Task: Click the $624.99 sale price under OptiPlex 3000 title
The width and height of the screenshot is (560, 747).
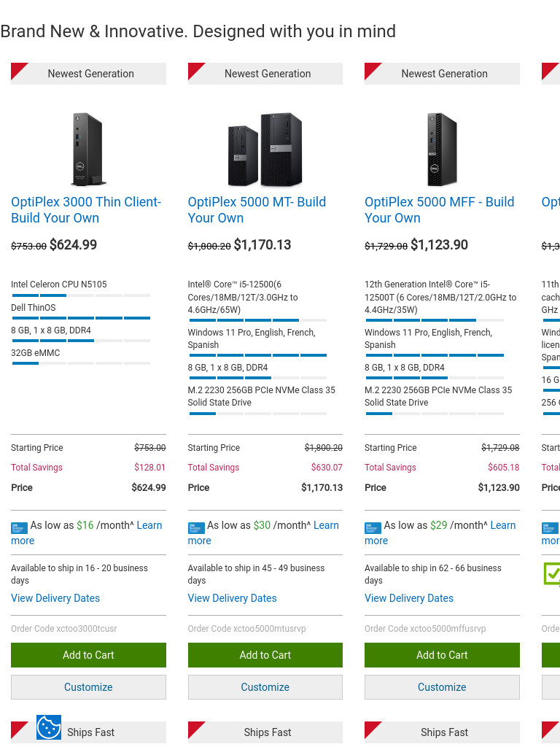Action: click(x=74, y=245)
